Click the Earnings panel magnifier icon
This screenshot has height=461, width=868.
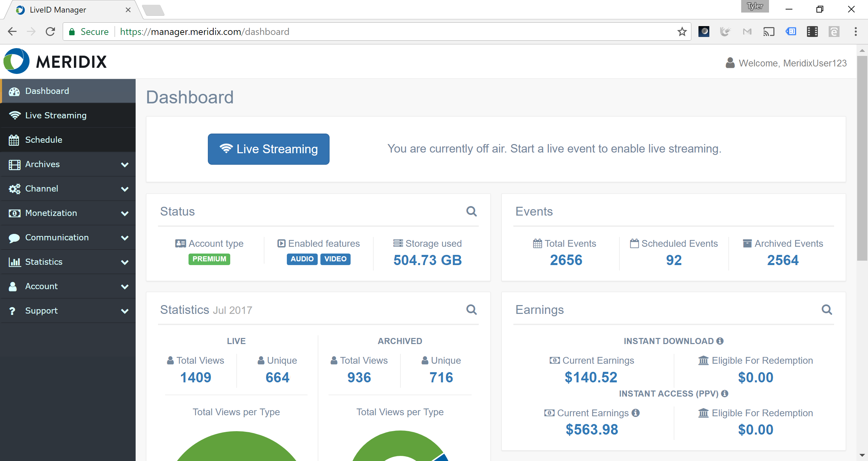(x=827, y=309)
